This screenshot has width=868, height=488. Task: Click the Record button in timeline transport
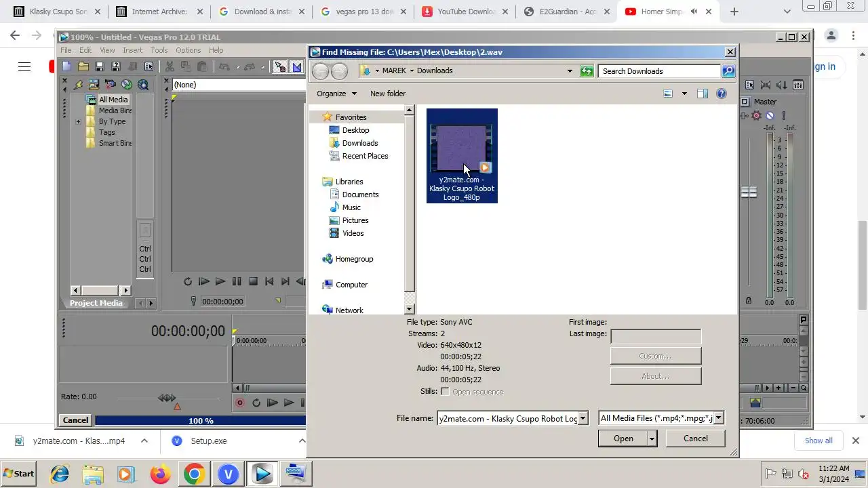pyautogui.click(x=239, y=403)
